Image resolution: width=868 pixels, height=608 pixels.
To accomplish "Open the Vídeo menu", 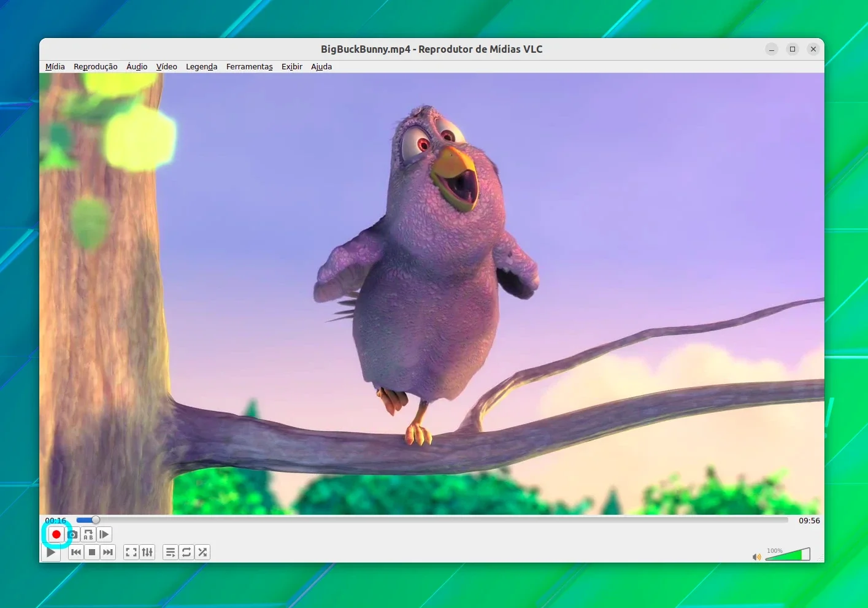I will coord(166,66).
